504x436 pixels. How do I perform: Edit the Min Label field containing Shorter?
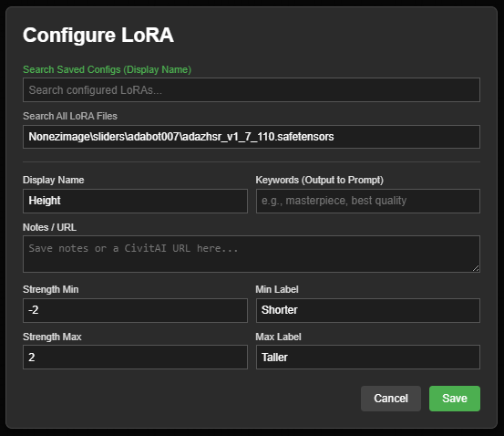click(x=368, y=310)
